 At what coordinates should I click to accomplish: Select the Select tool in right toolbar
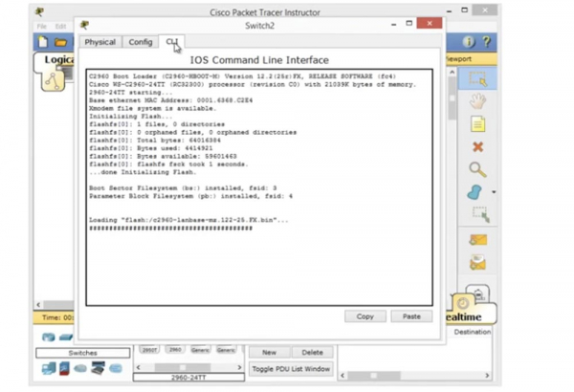478,78
